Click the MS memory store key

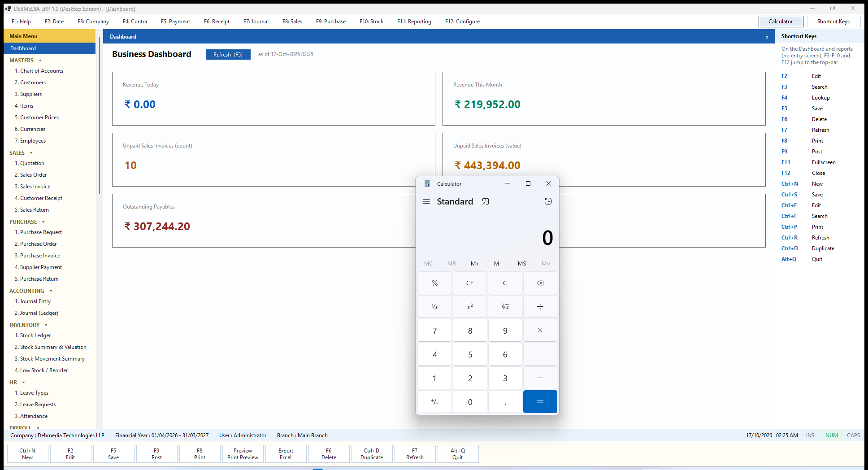(522, 264)
